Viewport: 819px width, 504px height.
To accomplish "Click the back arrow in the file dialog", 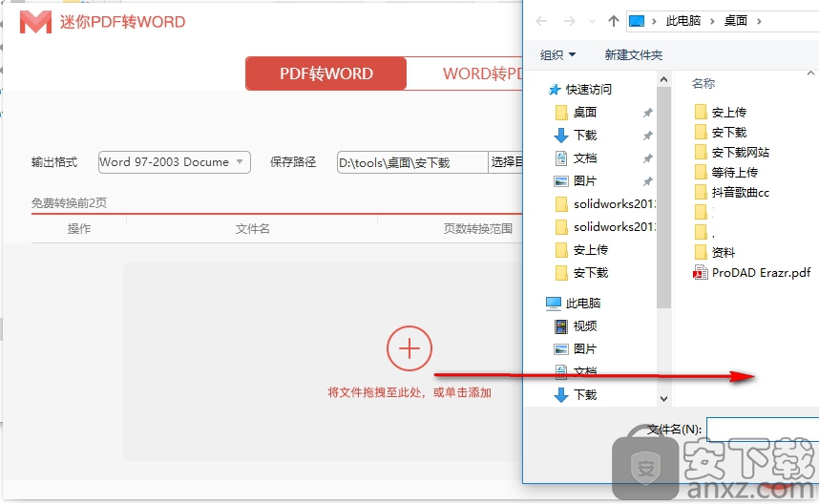I will coord(542,21).
